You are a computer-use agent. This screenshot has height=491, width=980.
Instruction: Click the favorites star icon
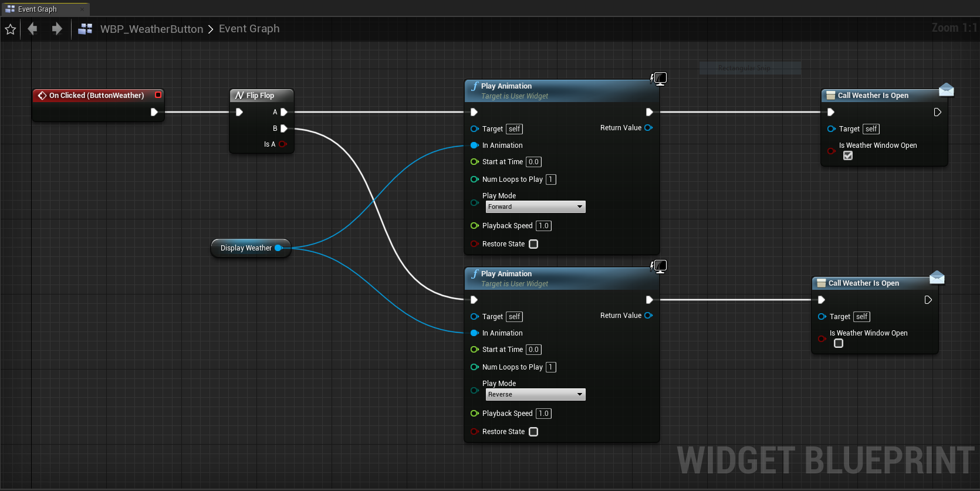pos(11,29)
